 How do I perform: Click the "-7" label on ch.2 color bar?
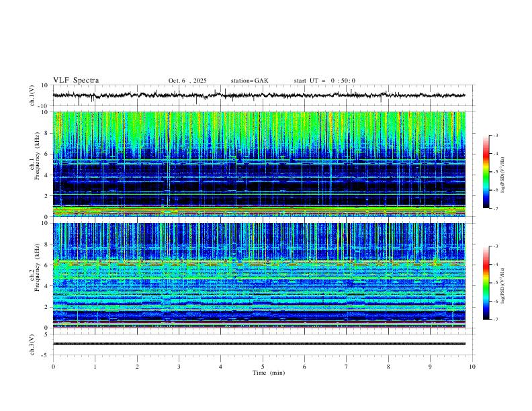[x=495, y=319]
